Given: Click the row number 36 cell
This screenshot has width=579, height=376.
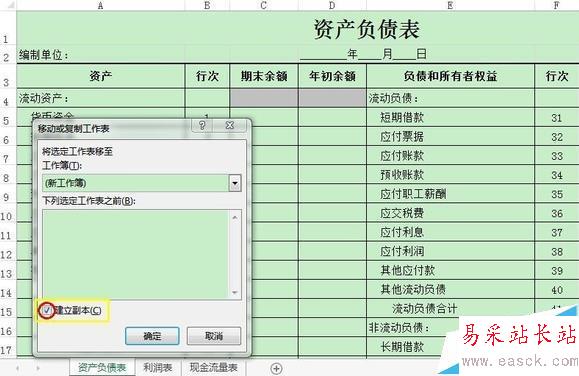Looking at the screenshot, I should pyautogui.click(x=557, y=213).
